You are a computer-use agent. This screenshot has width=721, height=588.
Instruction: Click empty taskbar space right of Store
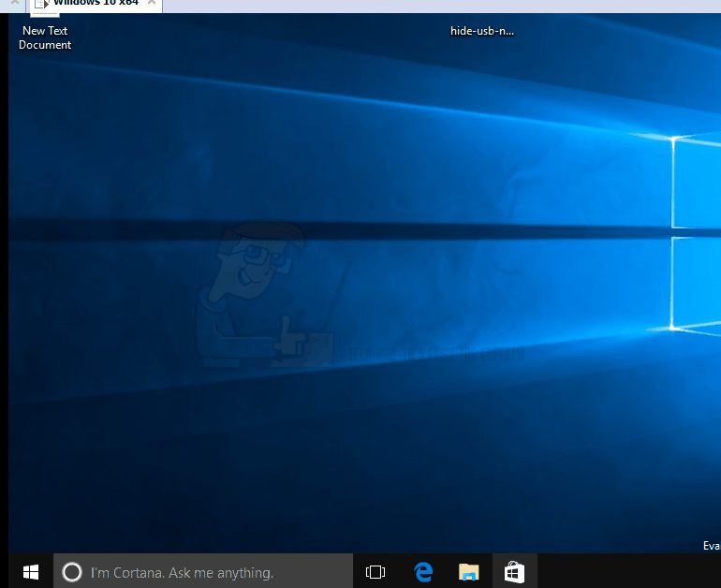[627, 571]
